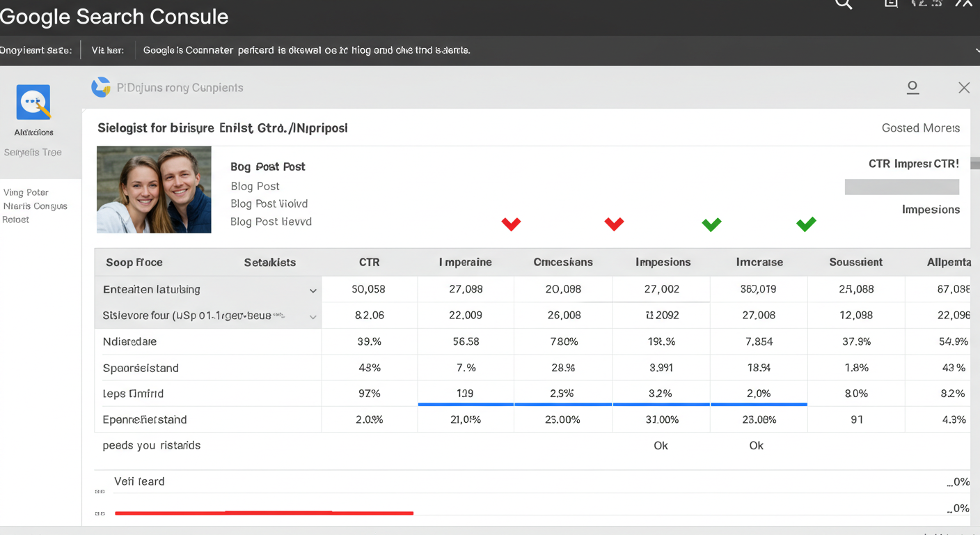Click the 97% cell in Ieps Dmirid row
Viewport: 980px width, 535px height.
(369, 394)
